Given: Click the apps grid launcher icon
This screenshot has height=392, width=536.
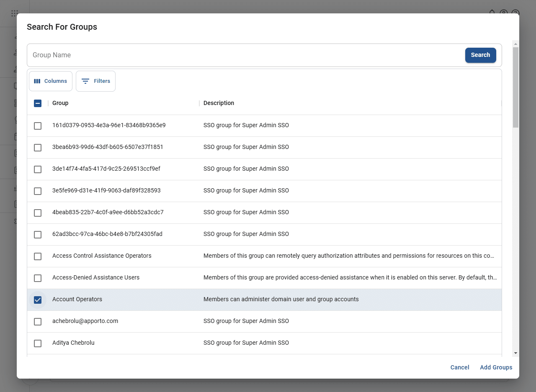Looking at the screenshot, I should pos(15,14).
